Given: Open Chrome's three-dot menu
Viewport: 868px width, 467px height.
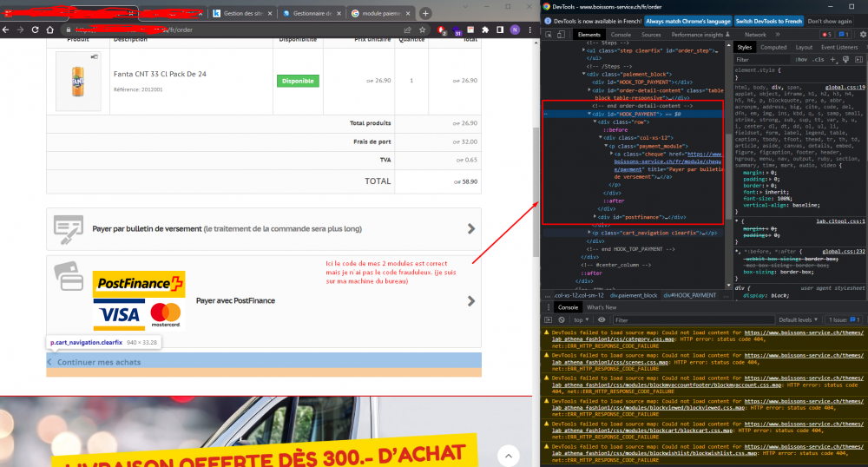Looking at the screenshot, I should 529,30.
